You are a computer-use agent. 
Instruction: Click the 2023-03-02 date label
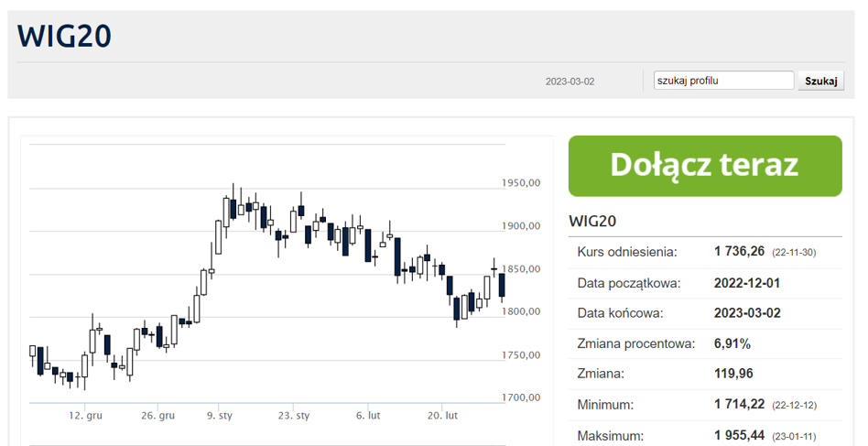click(x=570, y=82)
